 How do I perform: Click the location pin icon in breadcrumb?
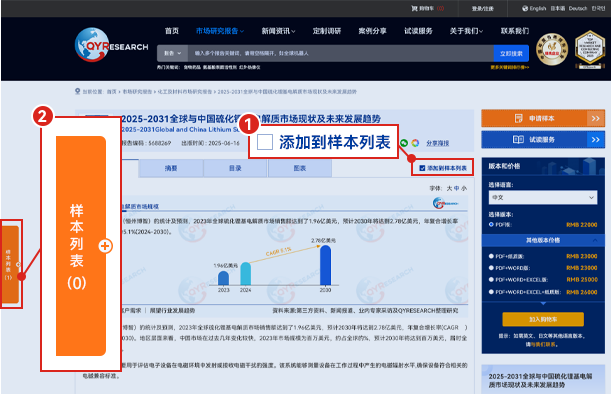point(78,91)
